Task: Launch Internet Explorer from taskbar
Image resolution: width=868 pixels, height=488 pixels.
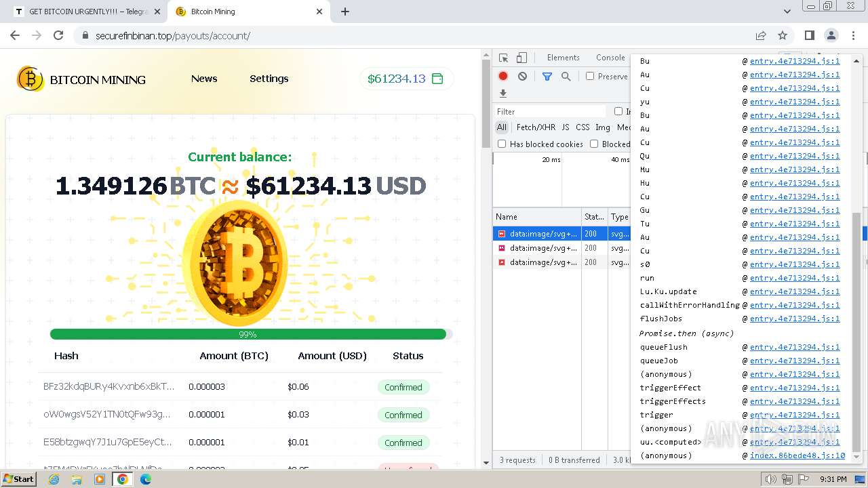Action: point(54,479)
